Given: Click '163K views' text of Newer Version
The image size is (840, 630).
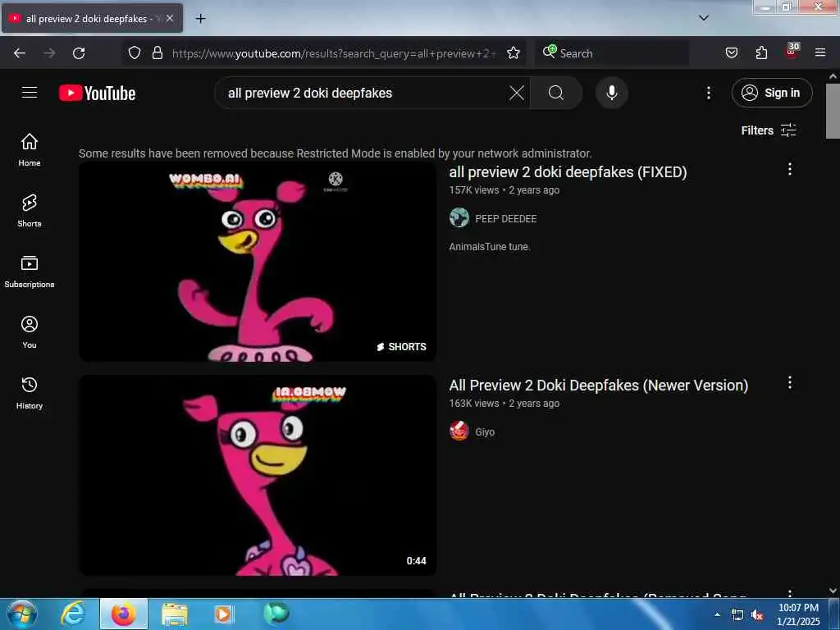Looking at the screenshot, I should click(474, 404).
